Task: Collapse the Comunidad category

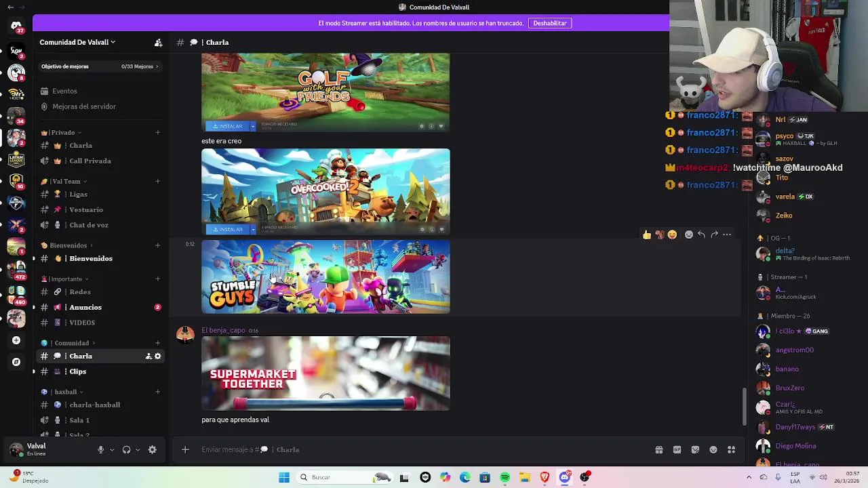Action: [68, 343]
